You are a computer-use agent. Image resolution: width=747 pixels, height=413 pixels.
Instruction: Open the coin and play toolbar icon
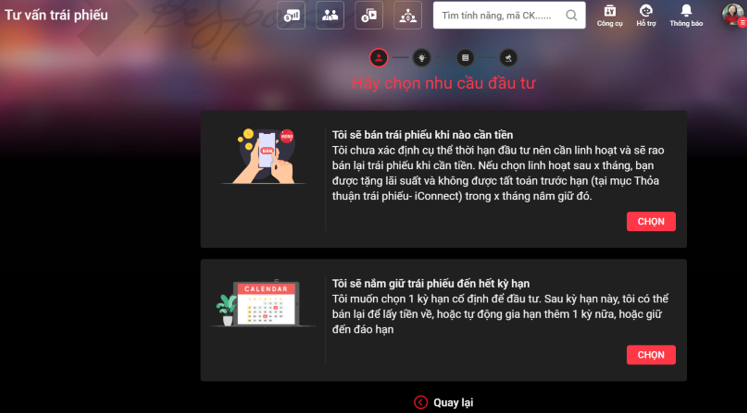(x=369, y=16)
